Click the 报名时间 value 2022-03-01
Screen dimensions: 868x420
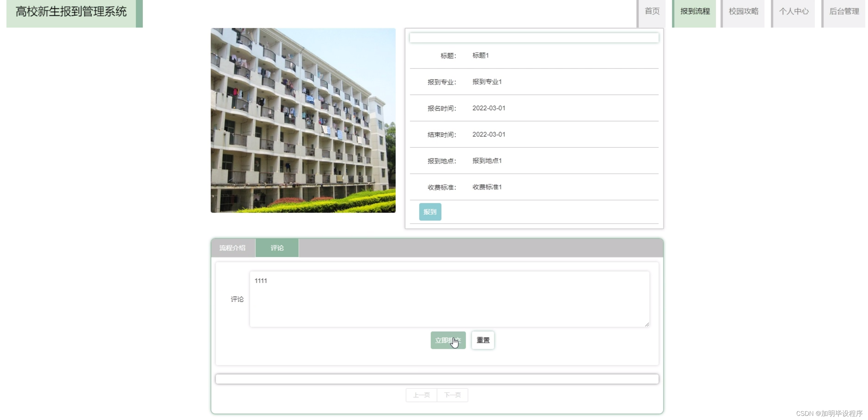tap(488, 108)
